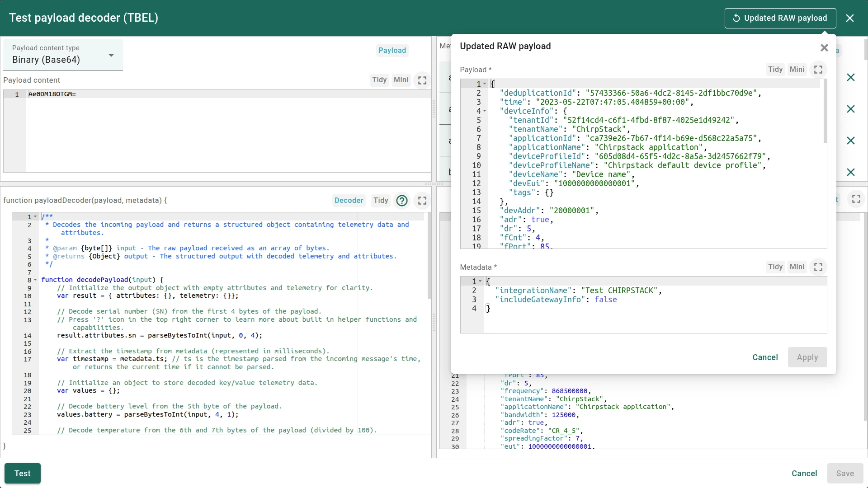Click decoder line var timestamp = metadata.ts
Viewport: 868px width, 488px height.
pyautogui.click(x=239, y=359)
